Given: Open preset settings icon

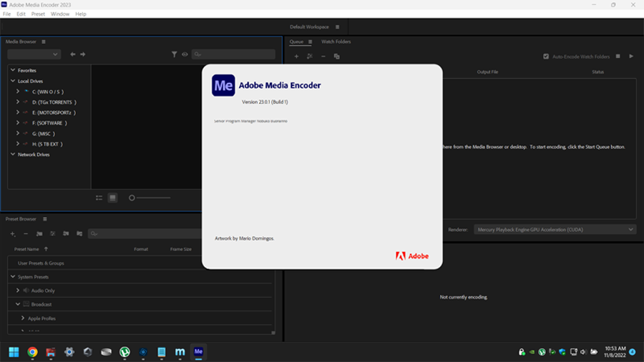Looking at the screenshot, I should coord(52,234).
